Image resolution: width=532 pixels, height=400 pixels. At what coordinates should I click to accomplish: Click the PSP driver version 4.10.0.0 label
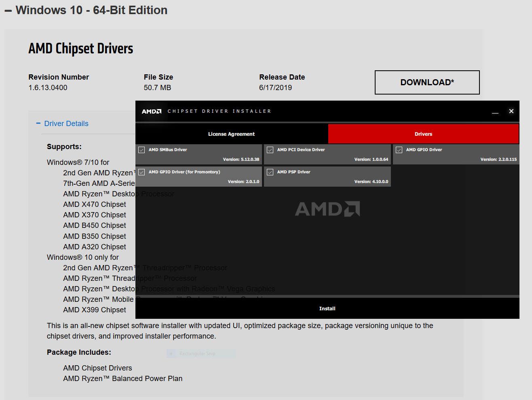coord(371,182)
